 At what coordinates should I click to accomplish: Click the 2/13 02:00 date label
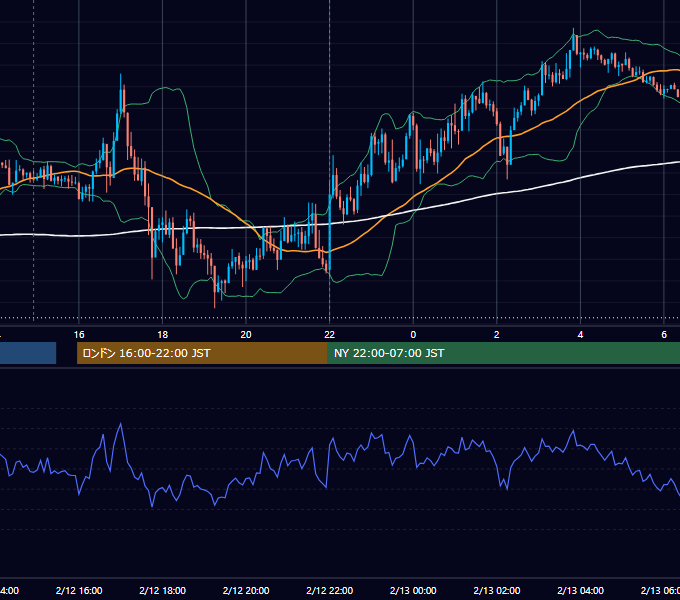click(x=497, y=590)
